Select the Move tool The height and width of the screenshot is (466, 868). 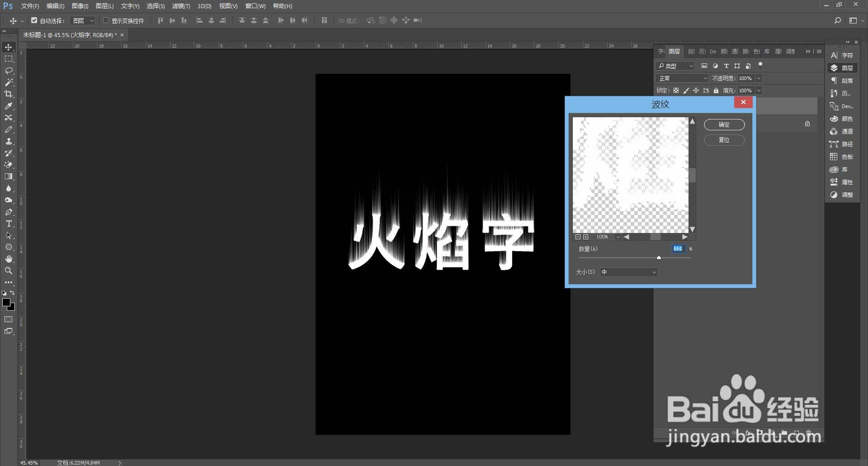[8, 47]
